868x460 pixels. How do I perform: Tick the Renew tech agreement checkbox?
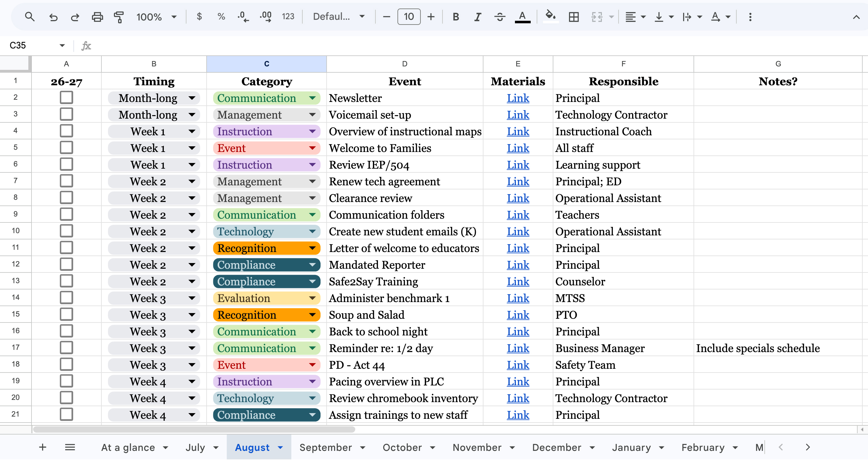pyautogui.click(x=66, y=181)
